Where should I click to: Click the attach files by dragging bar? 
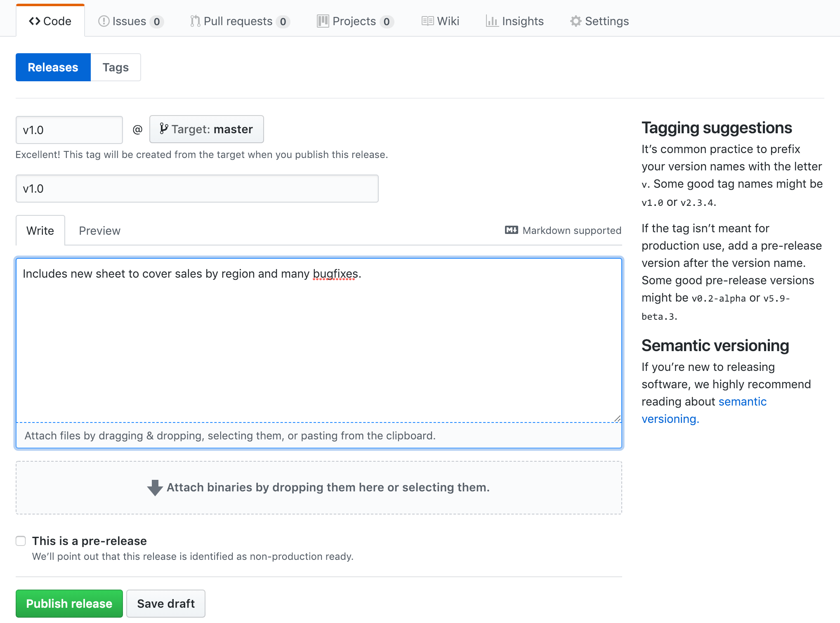(x=319, y=436)
